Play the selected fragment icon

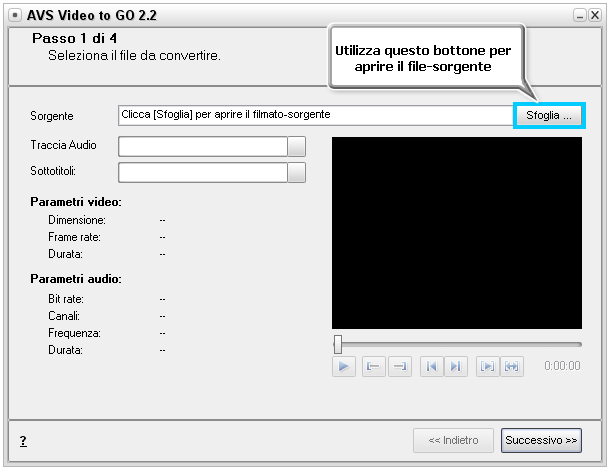[487, 366]
